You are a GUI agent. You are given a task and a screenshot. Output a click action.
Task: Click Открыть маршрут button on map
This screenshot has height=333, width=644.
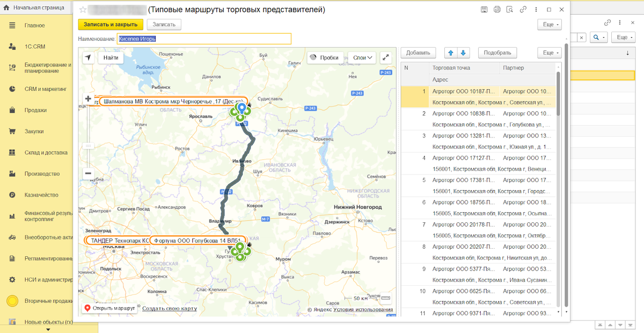pos(109,308)
